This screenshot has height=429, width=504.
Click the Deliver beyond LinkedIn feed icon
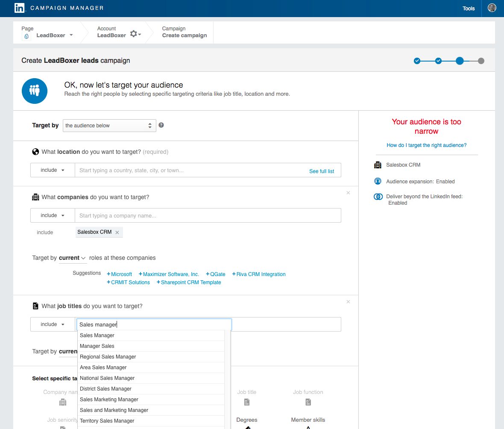point(378,197)
